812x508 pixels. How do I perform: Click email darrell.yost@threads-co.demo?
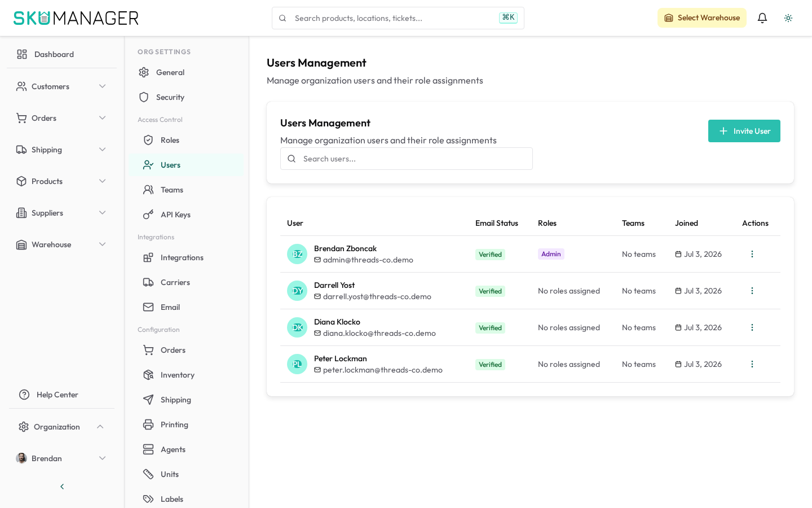coord(377,297)
